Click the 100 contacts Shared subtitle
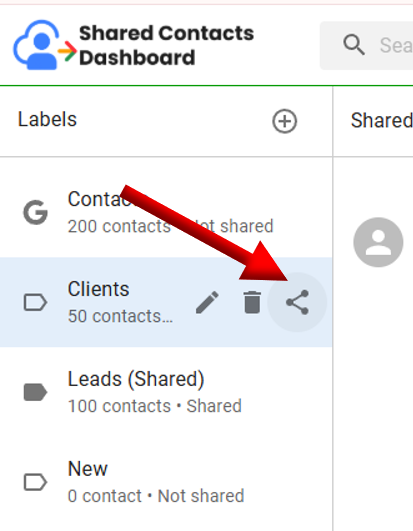The image size is (413, 531). click(x=155, y=406)
